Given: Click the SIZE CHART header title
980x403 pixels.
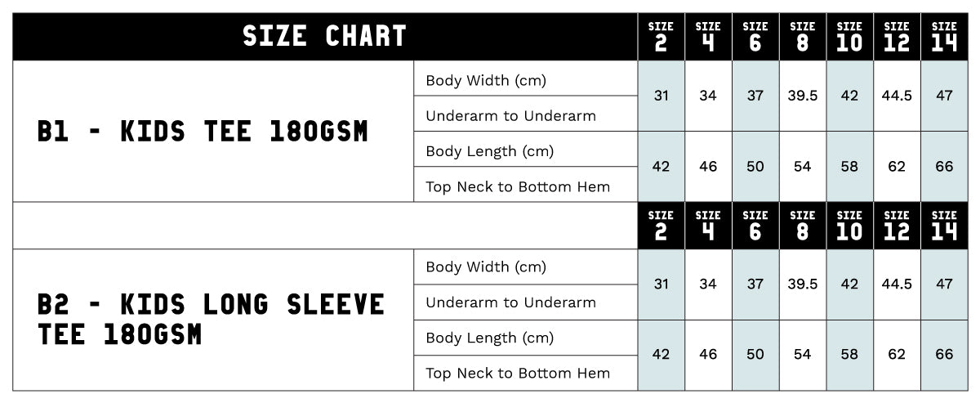Looking at the screenshot, I should [x=325, y=37].
